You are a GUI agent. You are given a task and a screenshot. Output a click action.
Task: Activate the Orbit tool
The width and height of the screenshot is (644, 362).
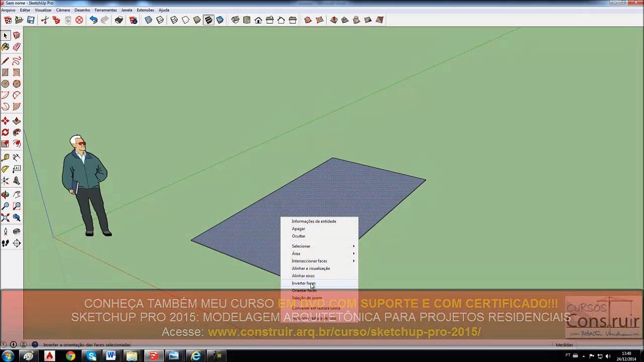[6, 194]
